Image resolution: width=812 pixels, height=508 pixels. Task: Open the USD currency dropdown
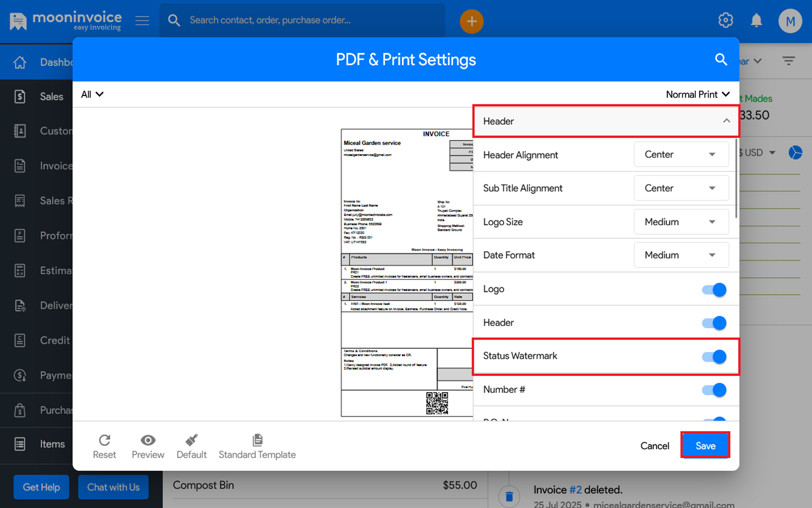tap(757, 152)
